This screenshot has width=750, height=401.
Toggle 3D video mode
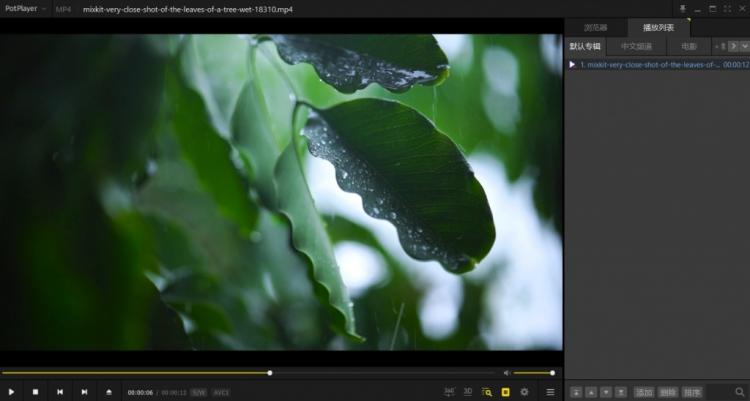468,392
